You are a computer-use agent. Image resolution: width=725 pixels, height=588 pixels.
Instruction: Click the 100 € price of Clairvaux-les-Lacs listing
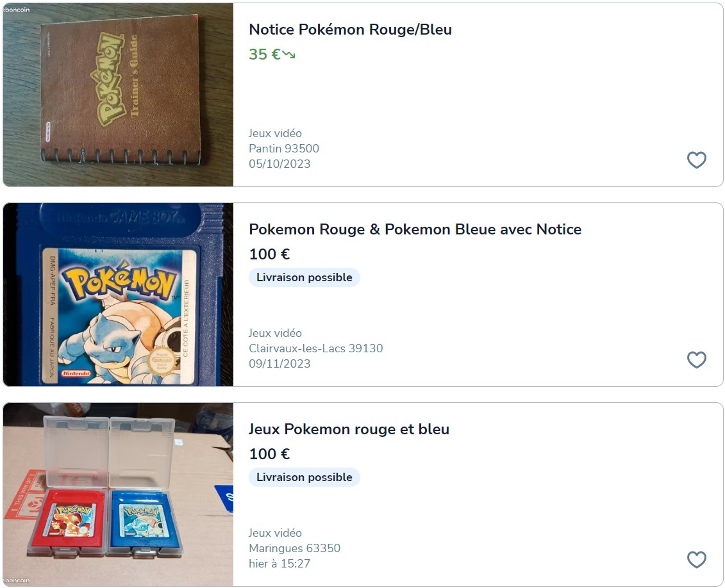tap(269, 254)
